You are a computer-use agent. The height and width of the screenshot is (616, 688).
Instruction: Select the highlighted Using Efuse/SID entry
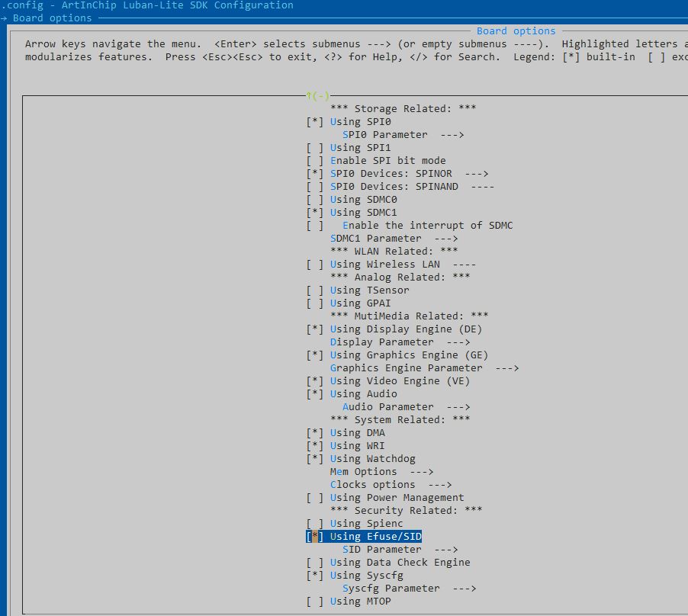pos(375,537)
